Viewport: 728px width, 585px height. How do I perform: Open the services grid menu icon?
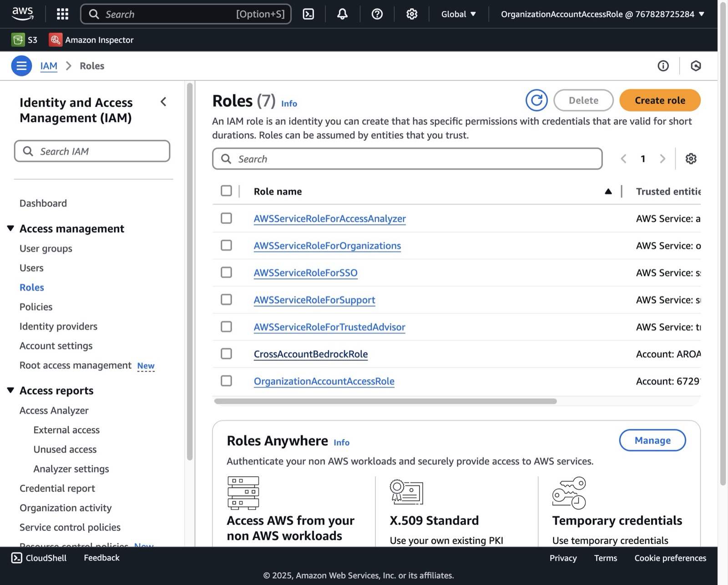pyautogui.click(x=62, y=14)
